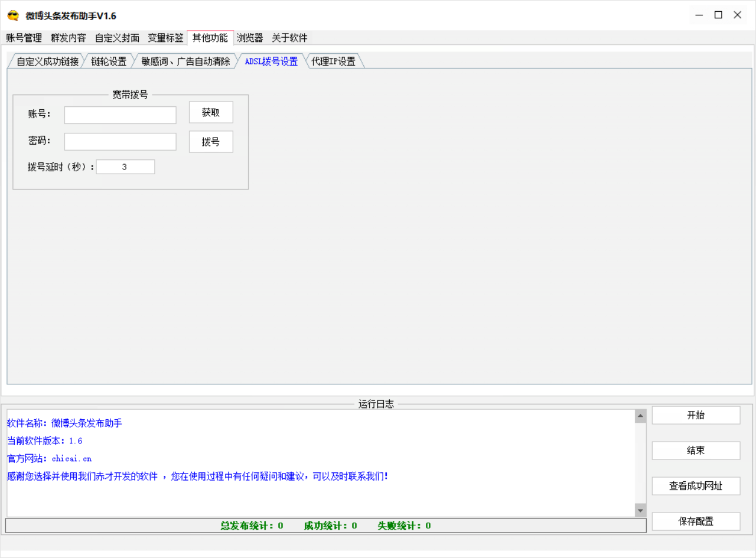
Task: Click 成功统计: 0 status text
Action: click(331, 526)
